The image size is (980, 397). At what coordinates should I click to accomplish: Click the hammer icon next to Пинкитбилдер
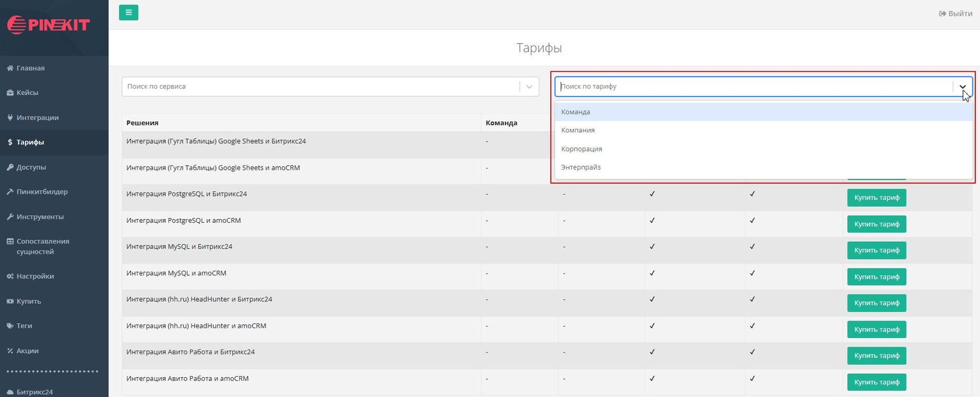(x=10, y=192)
